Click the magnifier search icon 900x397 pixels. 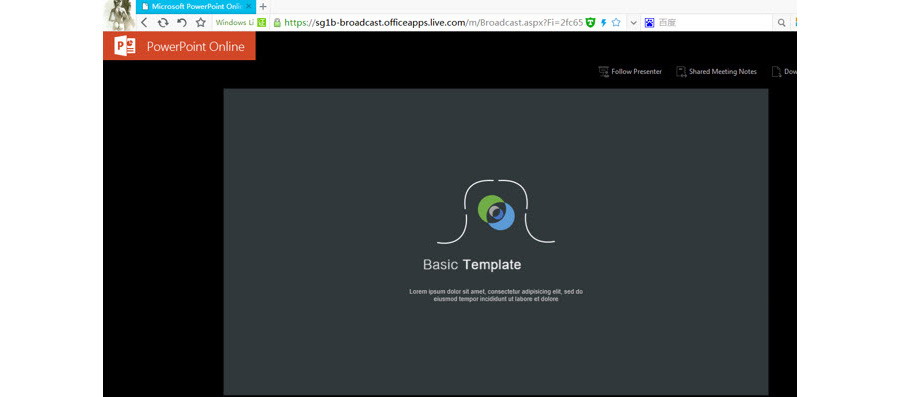[781, 22]
